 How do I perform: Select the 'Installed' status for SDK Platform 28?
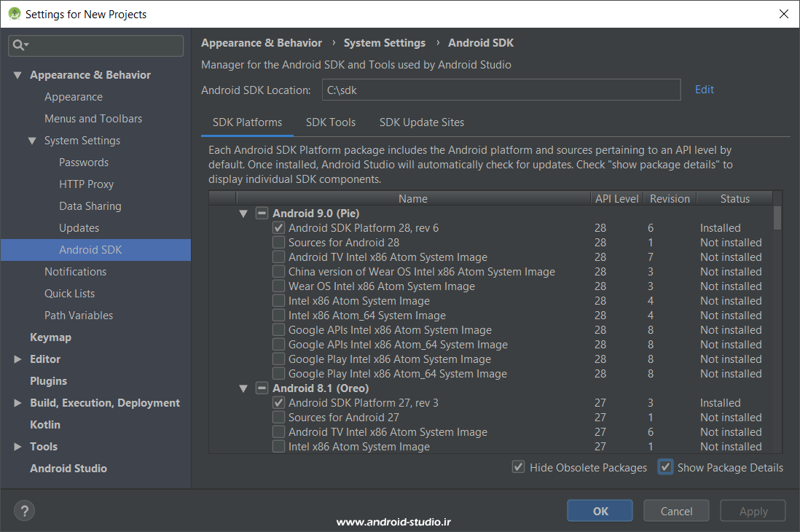click(720, 228)
